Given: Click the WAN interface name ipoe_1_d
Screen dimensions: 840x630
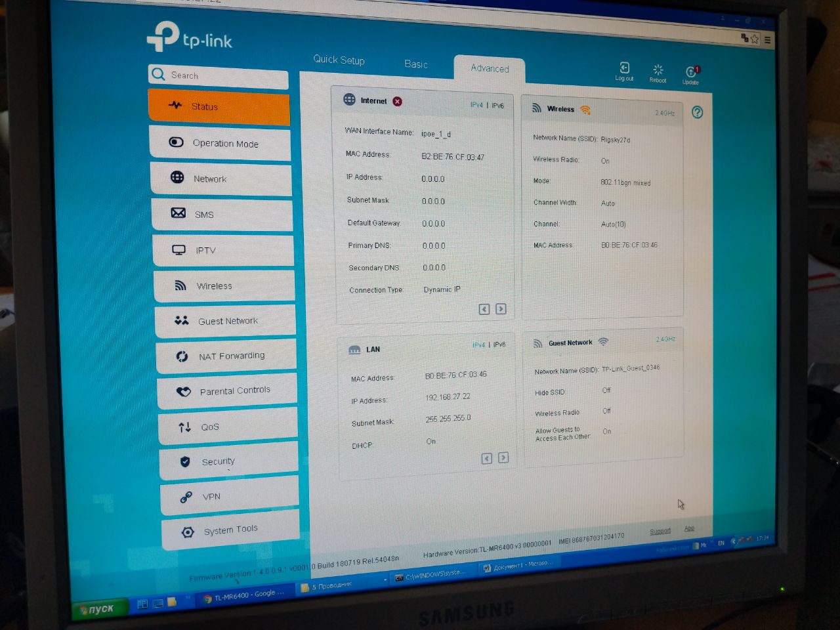Looking at the screenshot, I should [436, 134].
